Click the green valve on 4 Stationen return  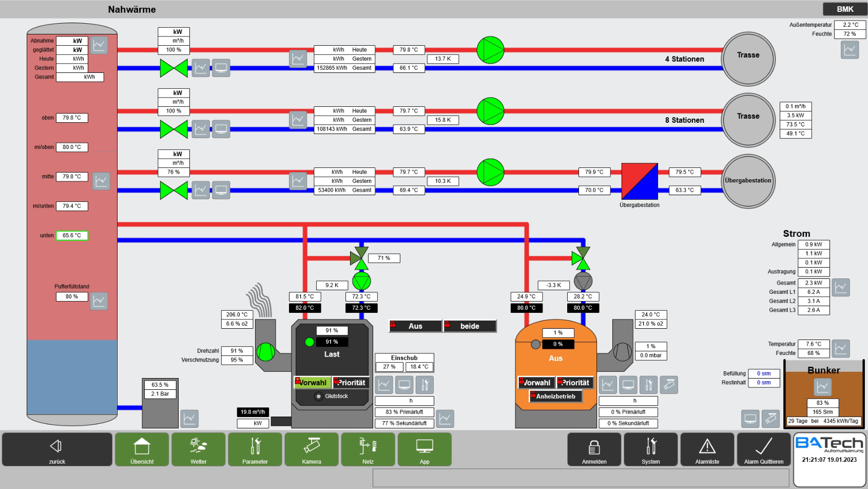click(x=173, y=68)
